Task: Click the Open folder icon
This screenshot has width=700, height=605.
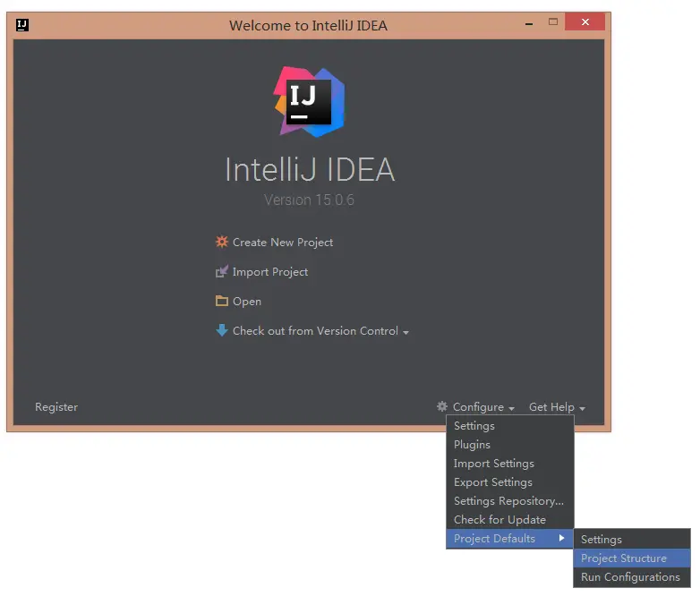Action: click(221, 301)
